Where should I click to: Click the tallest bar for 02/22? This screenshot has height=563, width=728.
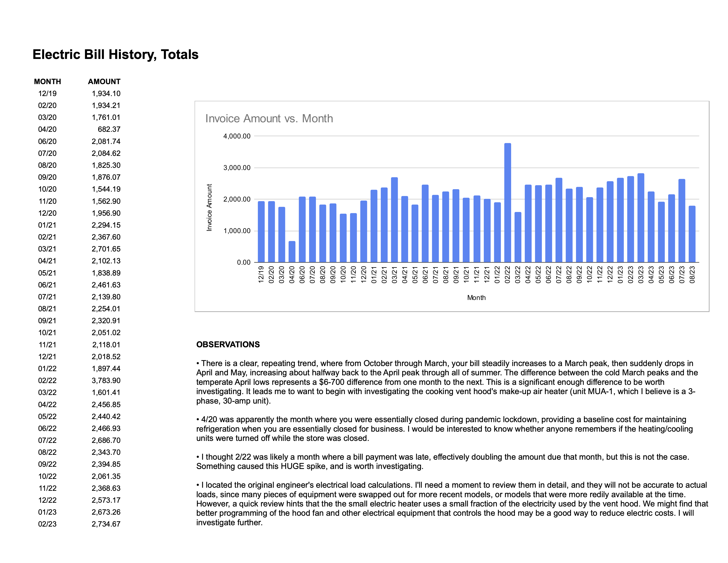507,203
